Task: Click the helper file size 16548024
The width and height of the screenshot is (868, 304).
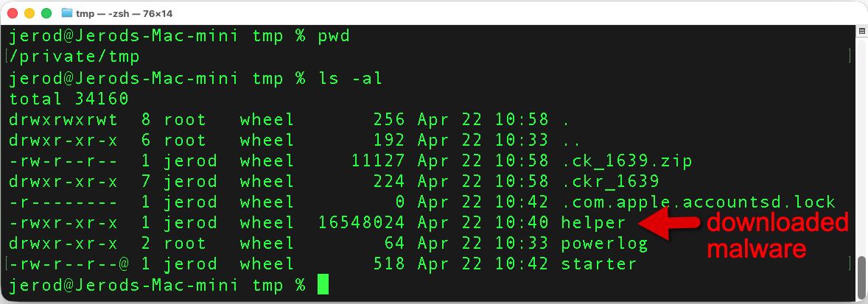Action: (360, 222)
